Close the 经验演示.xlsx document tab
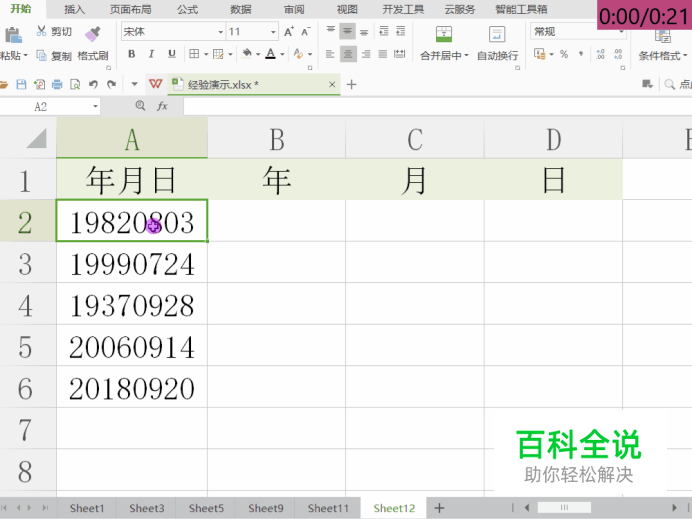Viewport: 692px width, 519px height. (x=332, y=84)
